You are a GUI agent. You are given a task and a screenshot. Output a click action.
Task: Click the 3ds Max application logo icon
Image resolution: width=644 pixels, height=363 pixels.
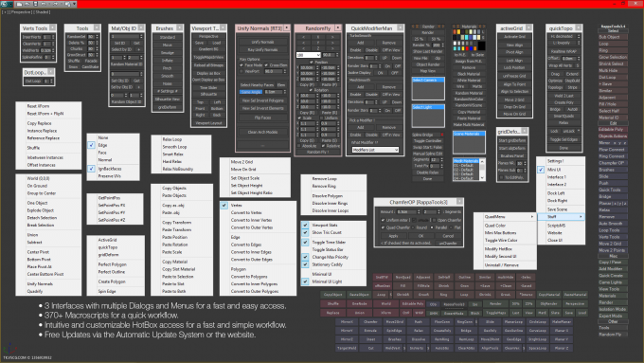pyautogui.click(x=5, y=4)
